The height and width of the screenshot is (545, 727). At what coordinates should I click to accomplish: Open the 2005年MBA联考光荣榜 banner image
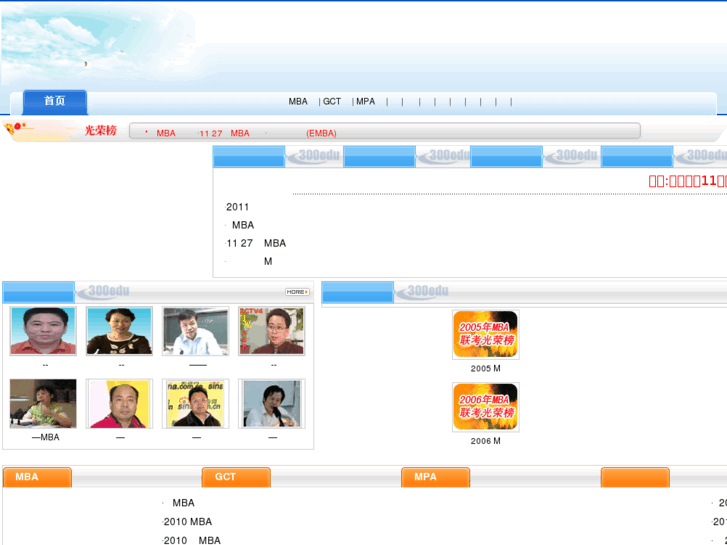tap(485, 334)
